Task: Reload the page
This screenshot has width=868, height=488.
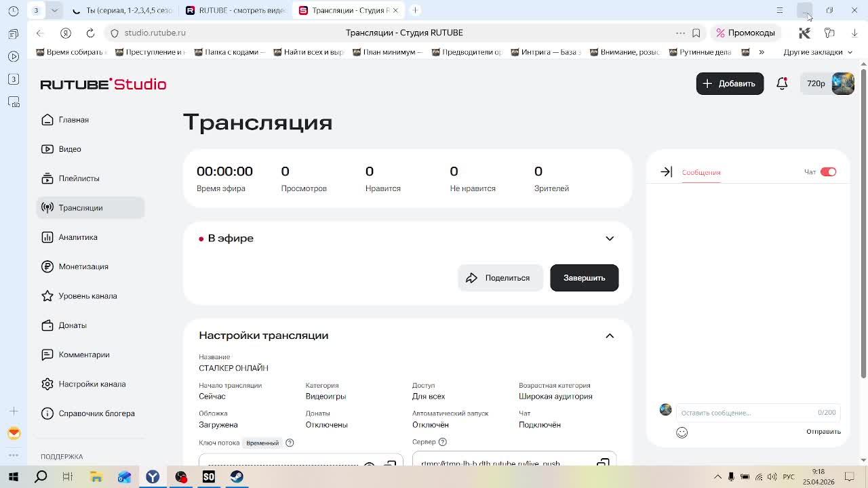Action: click(x=90, y=33)
